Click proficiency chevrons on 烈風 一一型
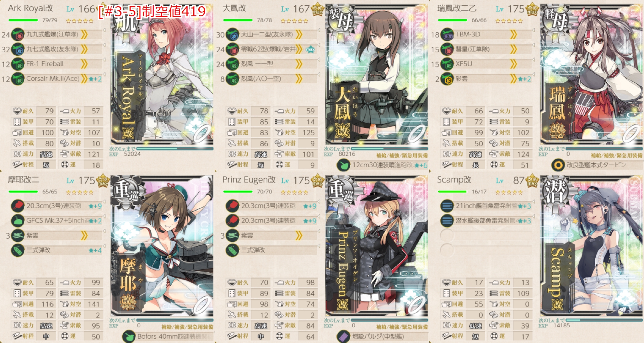 click(x=299, y=64)
